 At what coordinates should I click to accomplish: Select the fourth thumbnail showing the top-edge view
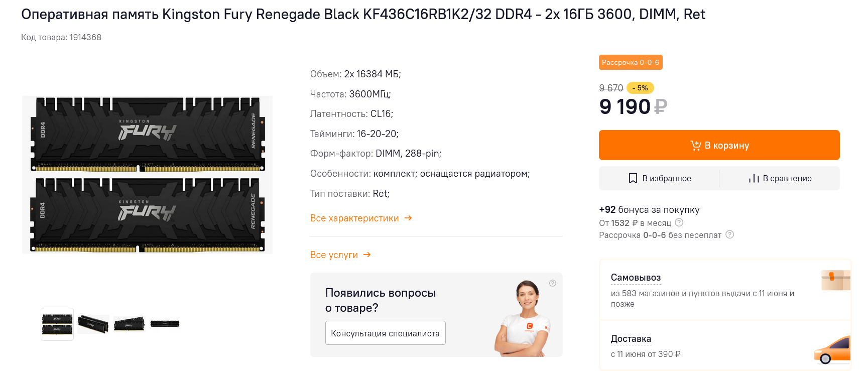pos(165,324)
